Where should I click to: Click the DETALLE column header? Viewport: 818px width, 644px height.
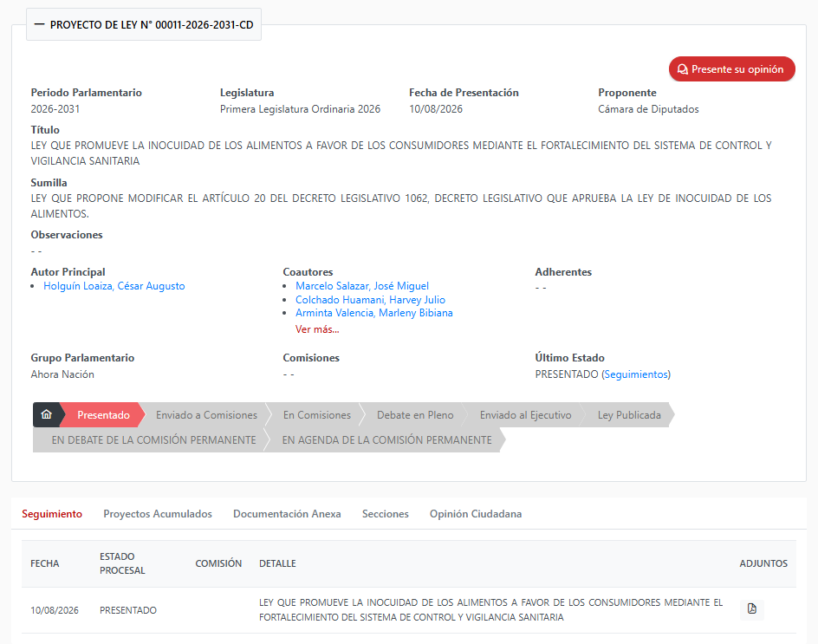[x=277, y=563]
